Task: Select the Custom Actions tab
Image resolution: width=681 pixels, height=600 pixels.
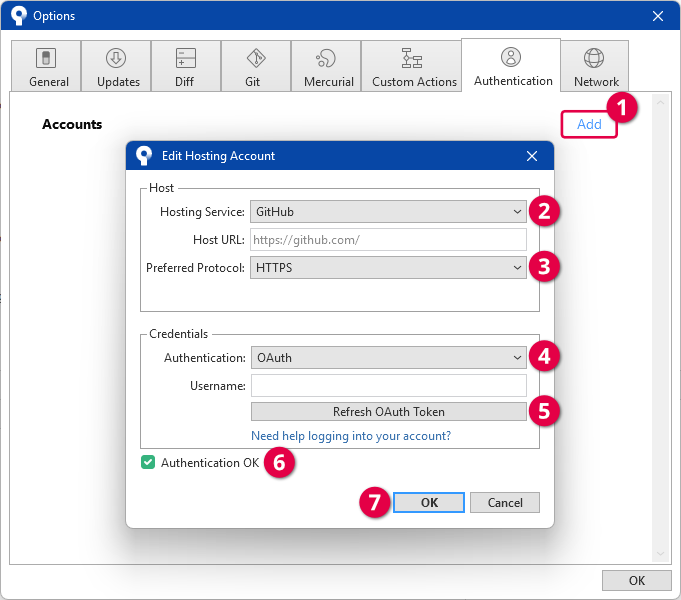Action: 411,66
